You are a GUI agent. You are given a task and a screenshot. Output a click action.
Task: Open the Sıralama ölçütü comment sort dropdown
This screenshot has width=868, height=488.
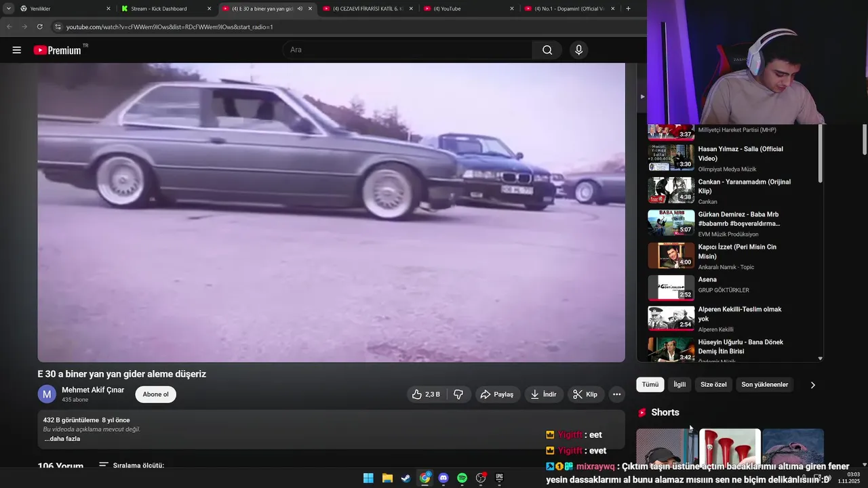pos(132,466)
